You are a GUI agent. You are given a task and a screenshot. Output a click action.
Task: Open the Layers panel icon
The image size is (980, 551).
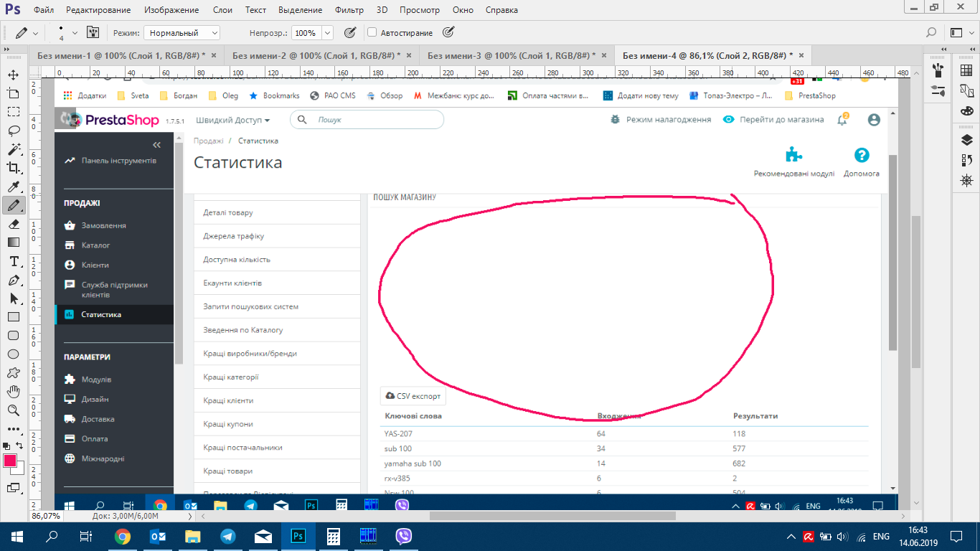[966, 139]
